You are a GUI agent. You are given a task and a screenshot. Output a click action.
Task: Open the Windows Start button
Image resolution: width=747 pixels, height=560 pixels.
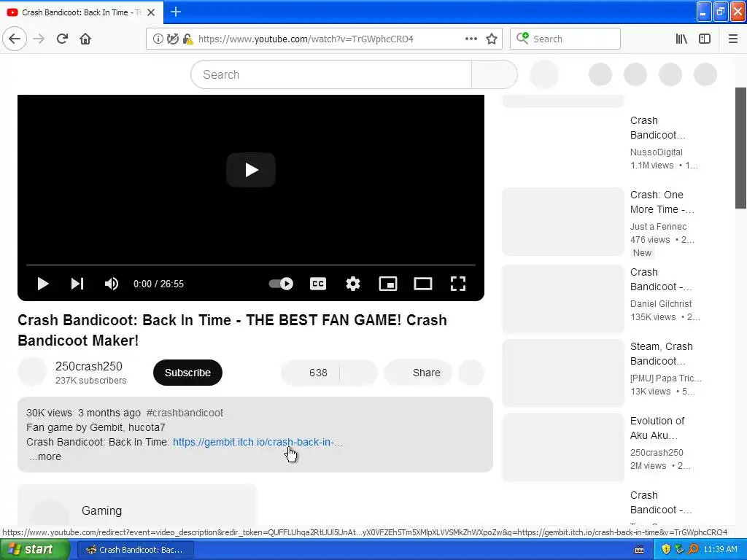34,550
